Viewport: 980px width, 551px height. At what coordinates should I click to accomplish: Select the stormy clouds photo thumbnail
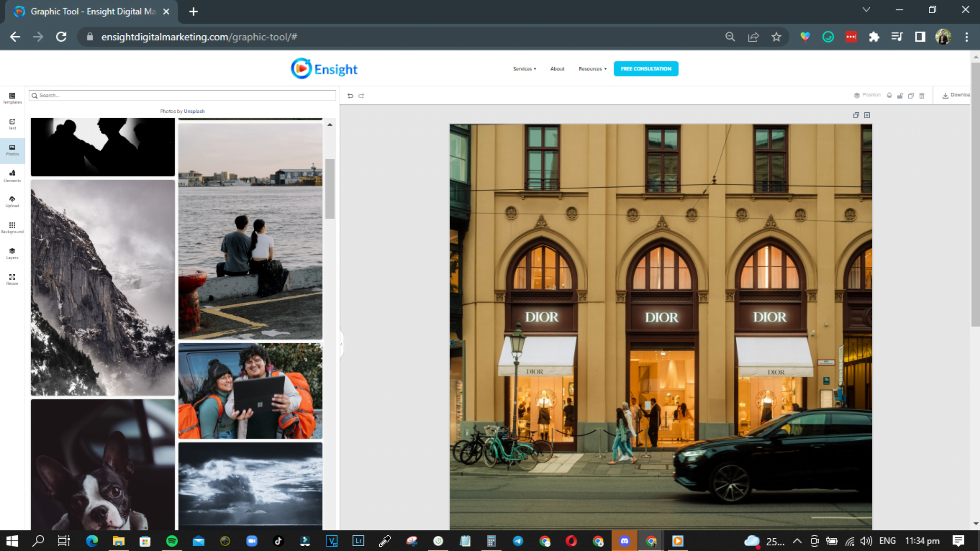[x=250, y=486]
